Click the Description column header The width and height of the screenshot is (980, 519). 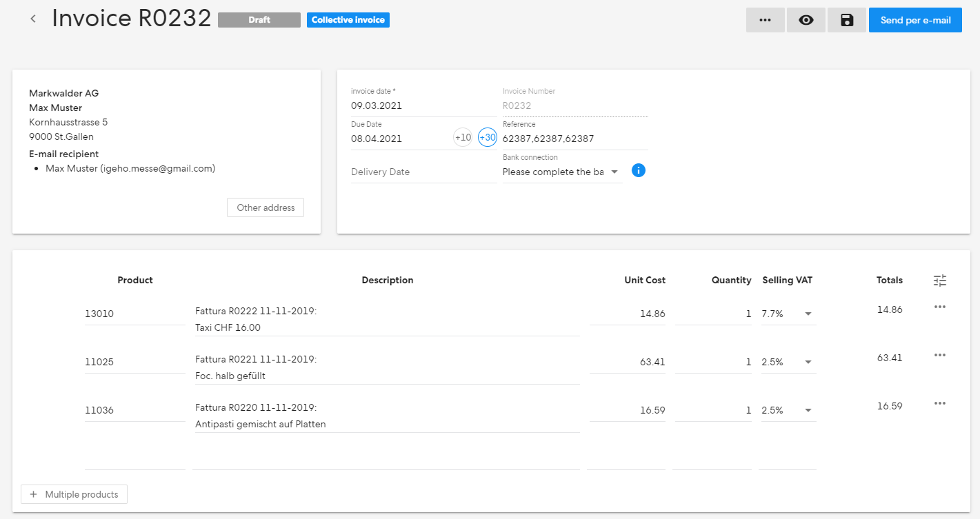388,281
